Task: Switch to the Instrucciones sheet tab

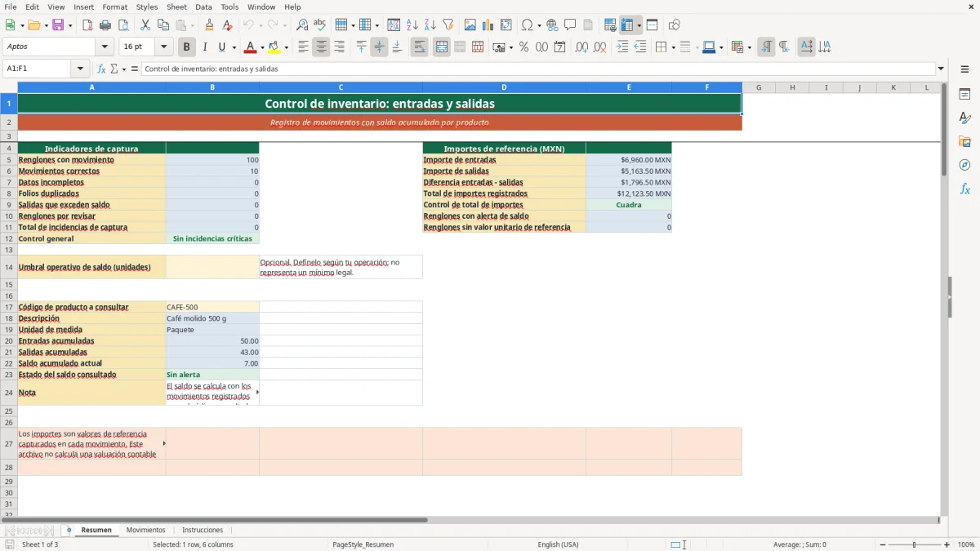Action: [203, 531]
